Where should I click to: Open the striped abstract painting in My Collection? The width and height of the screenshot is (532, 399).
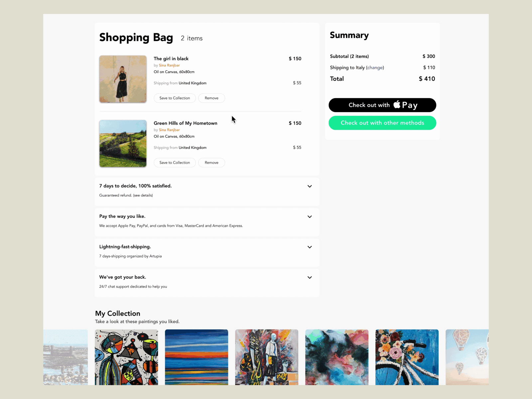[x=197, y=357]
